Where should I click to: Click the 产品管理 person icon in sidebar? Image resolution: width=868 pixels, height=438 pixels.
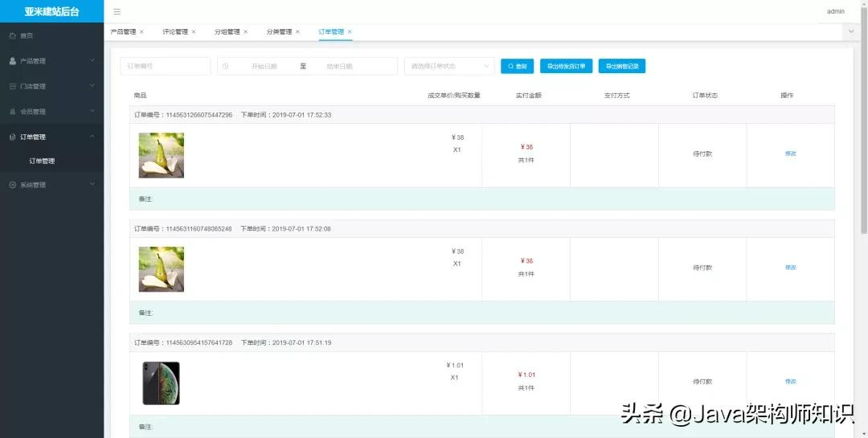point(13,61)
